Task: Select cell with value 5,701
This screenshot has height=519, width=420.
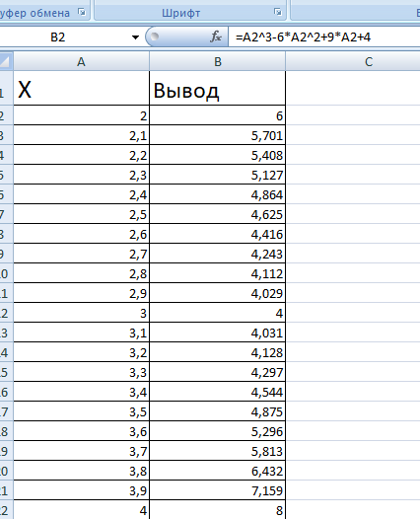Action: [217, 135]
